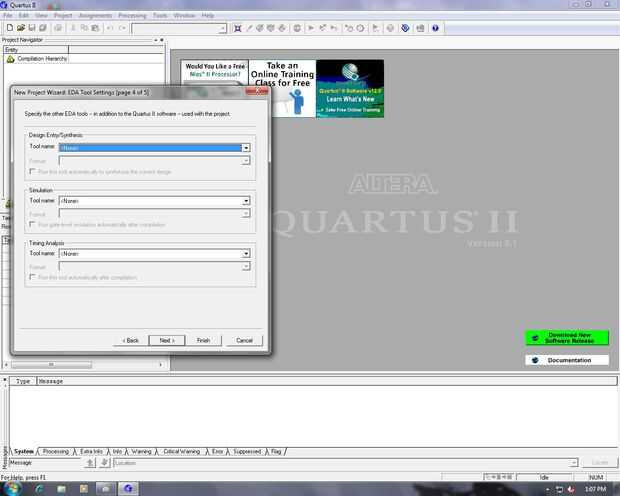The image size is (620, 496).
Task: Click the Save toolbar icon
Action: click(x=32, y=28)
